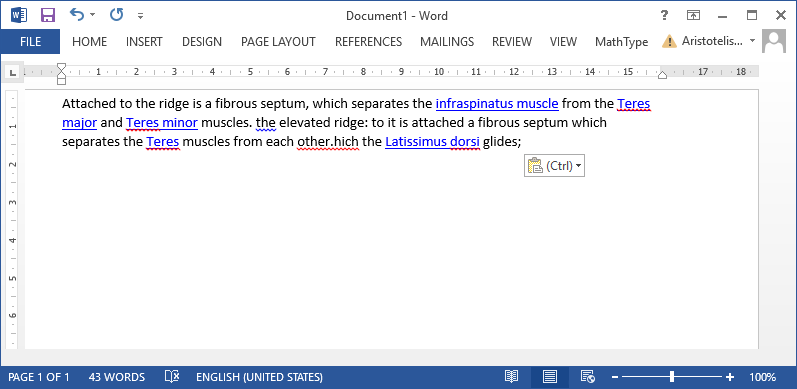This screenshot has height=389, width=797.
Task: Customize Quick Access Toolbar dropdown
Action: [x=140, y=16]
